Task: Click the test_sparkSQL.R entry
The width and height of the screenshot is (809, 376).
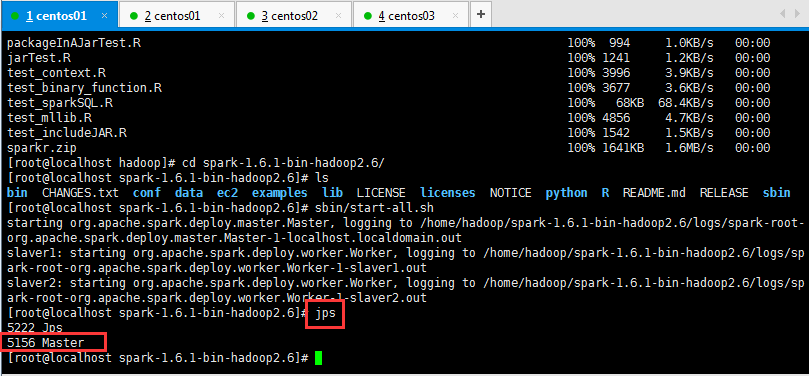Action: click(60, 103)
